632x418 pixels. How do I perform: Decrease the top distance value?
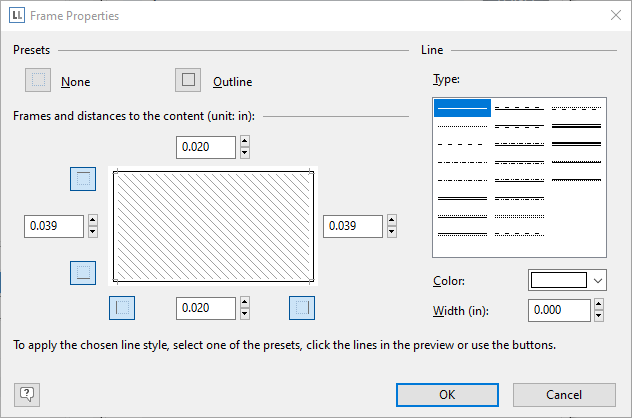point(245,153)
